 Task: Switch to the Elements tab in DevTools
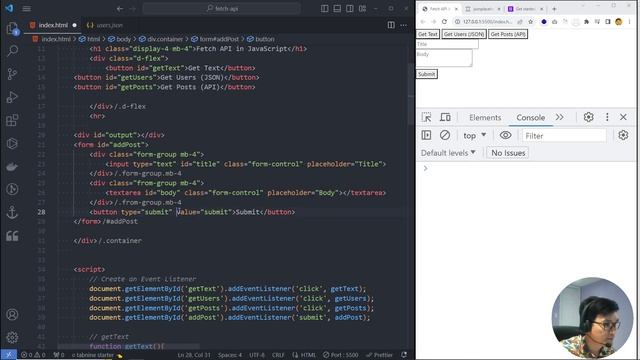[x=485, y=118]
